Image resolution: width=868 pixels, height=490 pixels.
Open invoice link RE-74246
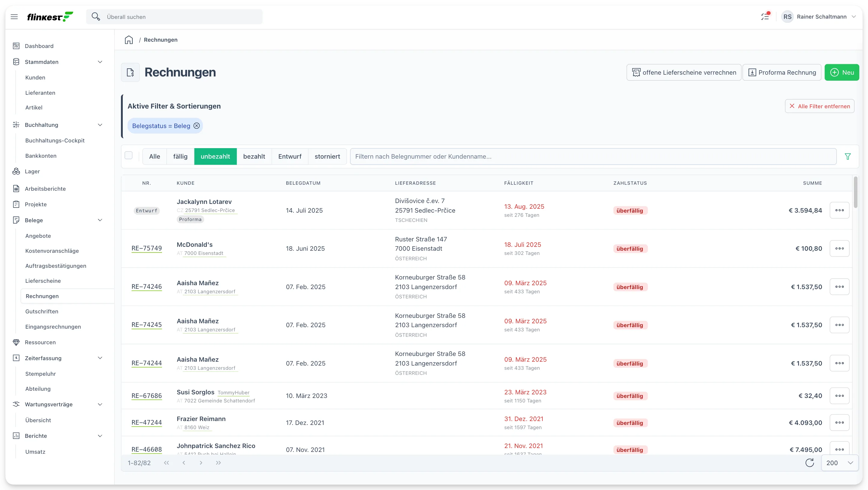tap(146, 287)
